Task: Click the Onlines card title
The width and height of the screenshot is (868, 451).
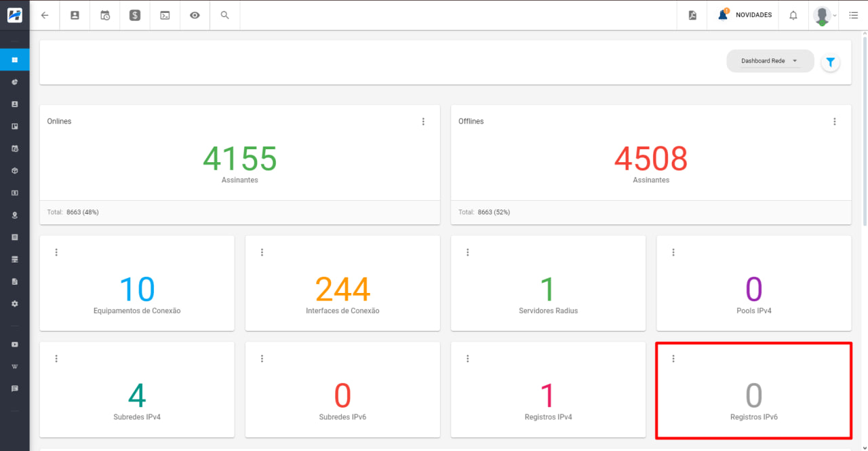Action: coord(59,121)
